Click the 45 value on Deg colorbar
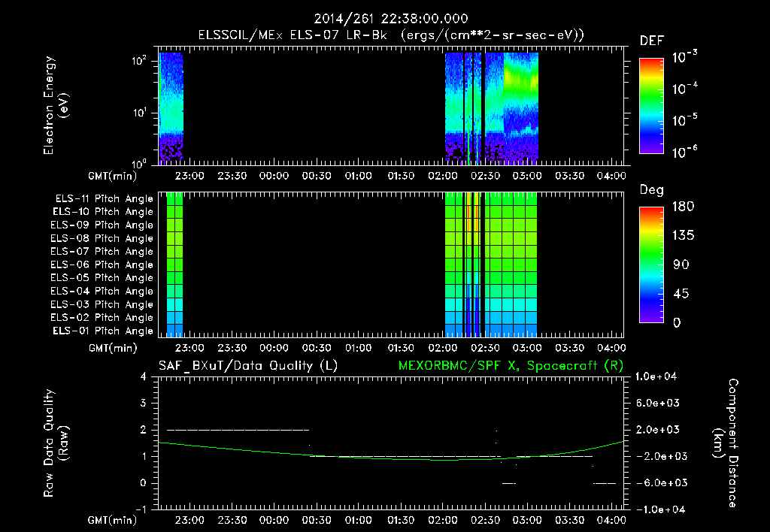This screenshot has width=770, height=532. tap(681, 294)
